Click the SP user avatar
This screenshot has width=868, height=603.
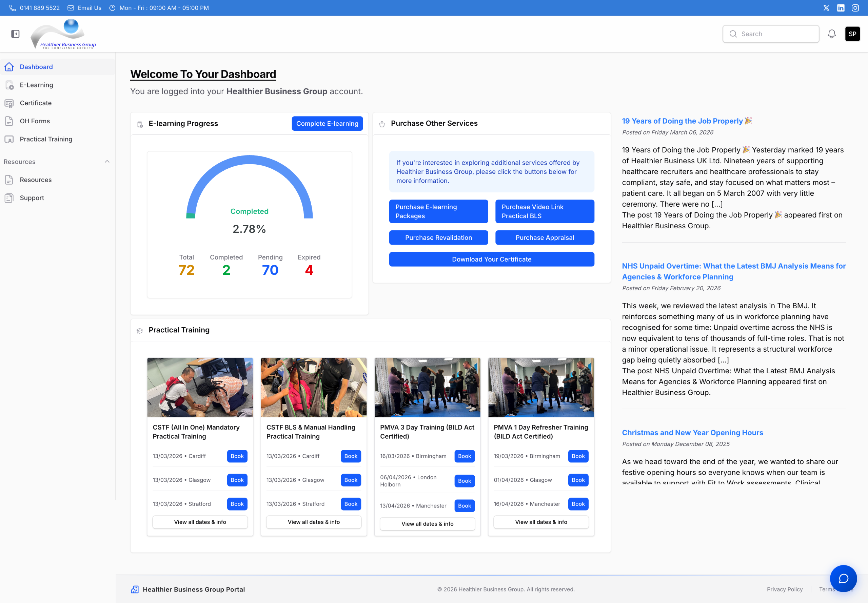852,34
